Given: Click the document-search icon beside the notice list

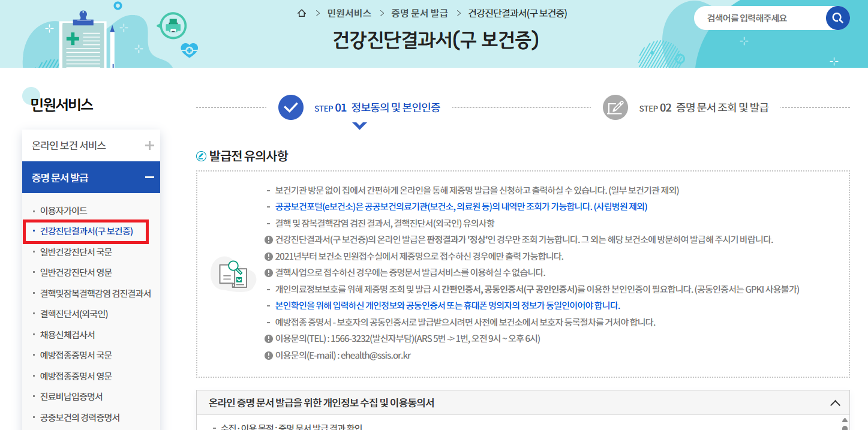Looking at the screenshot, I should (x=232, y=275).
